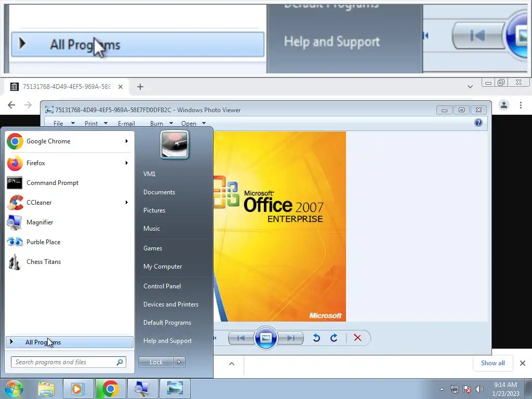The height and width of the screenshot is (399, 532).
Task: Click Show all in Chrome downloads bar
Action: coord(493,363)
